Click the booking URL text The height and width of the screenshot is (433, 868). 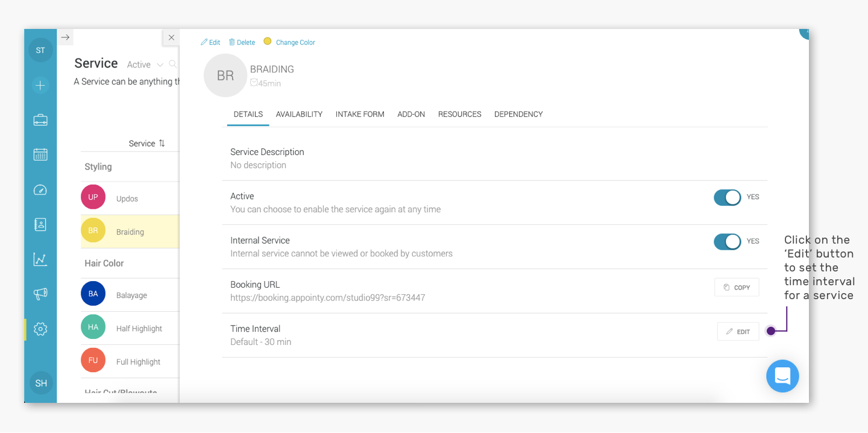pos(328,297)
